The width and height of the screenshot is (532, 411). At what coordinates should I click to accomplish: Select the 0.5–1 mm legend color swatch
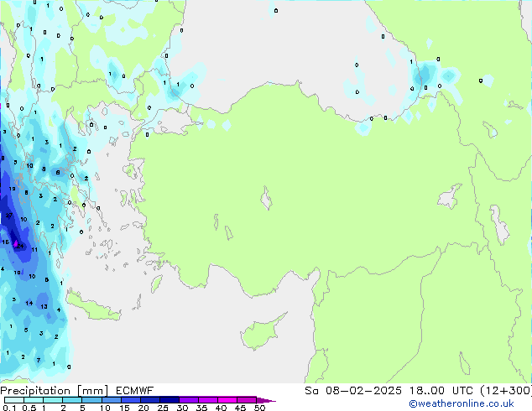pos(34,400)
